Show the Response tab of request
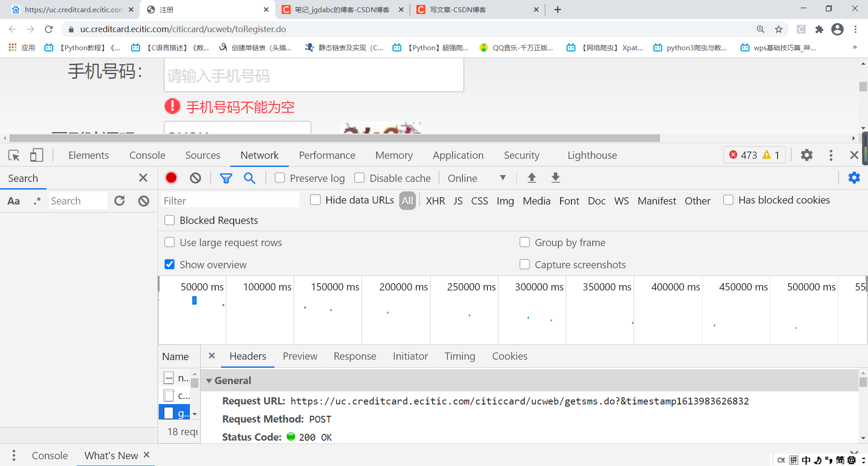The width and height of the screenshot is (868, 466). (355, 357)
